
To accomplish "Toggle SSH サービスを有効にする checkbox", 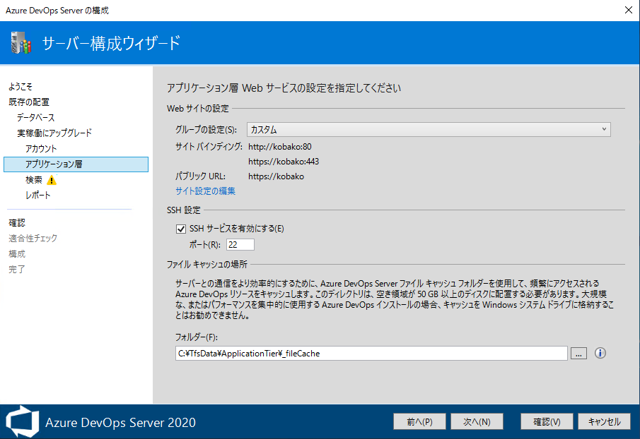I will (181, 229).
